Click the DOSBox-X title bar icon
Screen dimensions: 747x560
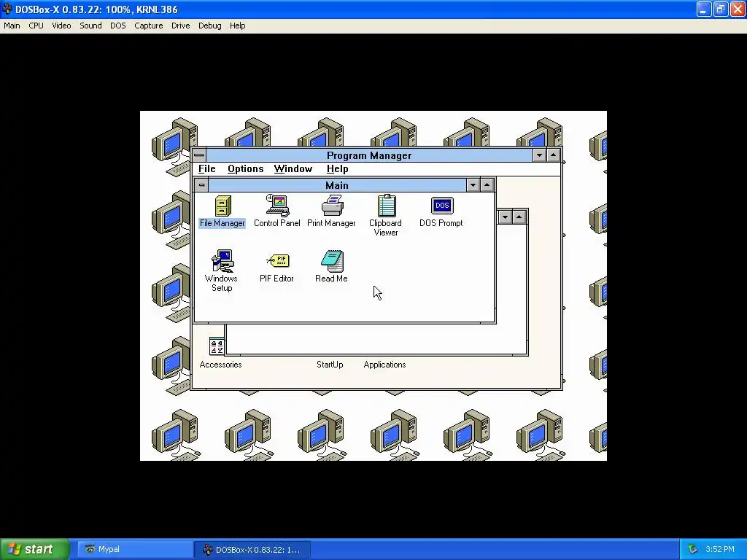[7, 9]
